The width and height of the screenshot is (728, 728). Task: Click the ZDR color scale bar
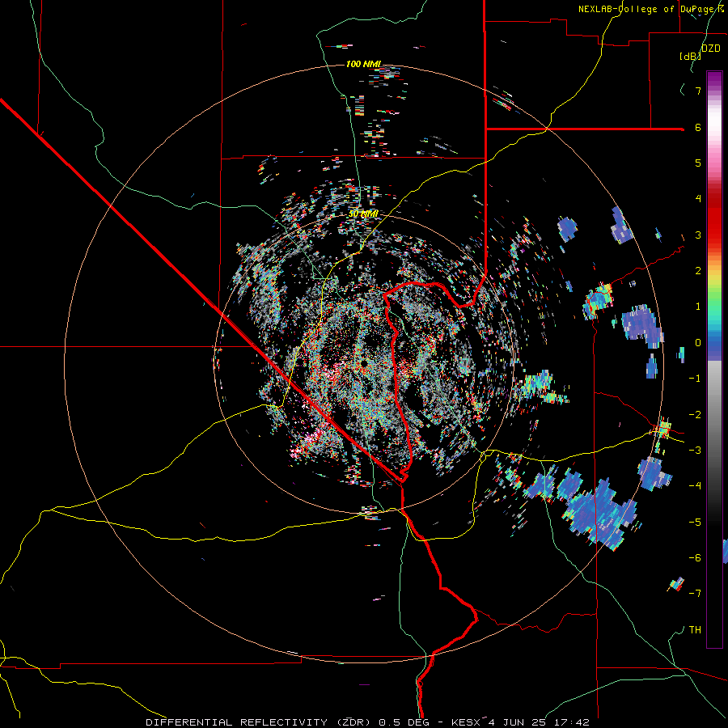click(x=714, y=359)
